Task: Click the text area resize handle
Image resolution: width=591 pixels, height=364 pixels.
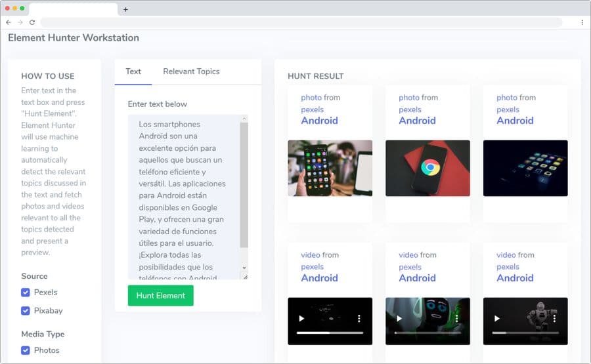Action: (246, 277)
